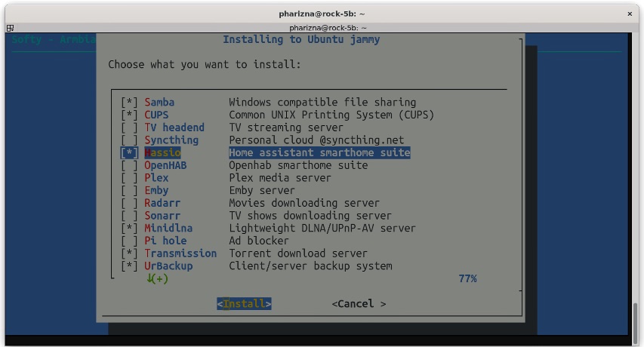
Task: Click 'Movies downloading server' description
Action: pos(304,203)
